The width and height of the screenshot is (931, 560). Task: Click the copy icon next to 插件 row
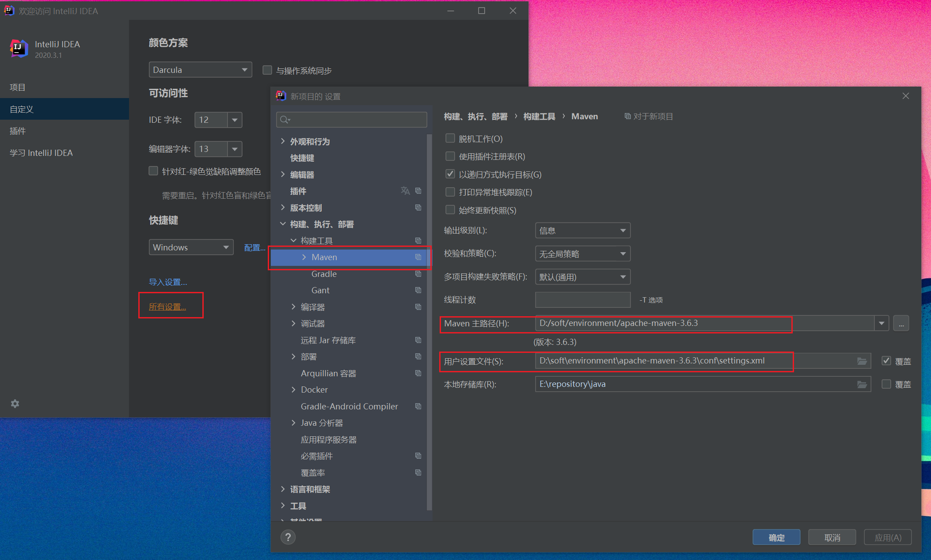[418, 191]
